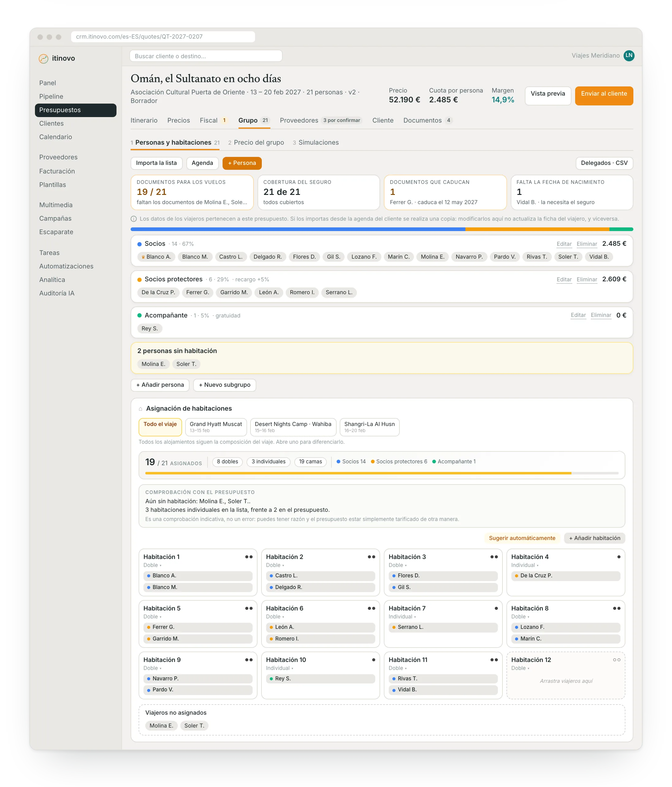Open the LN user avatar
This screenshot has height=787, width=672.
tap(629, 55)
